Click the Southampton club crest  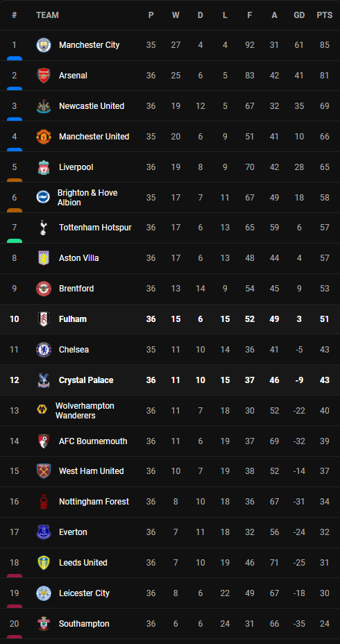click(44, 624)
